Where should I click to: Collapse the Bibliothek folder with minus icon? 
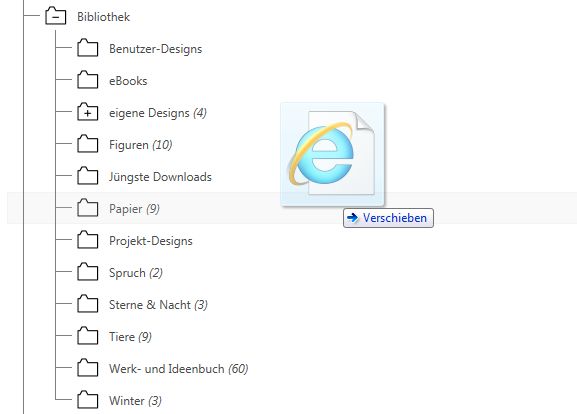tap(56, 16)
